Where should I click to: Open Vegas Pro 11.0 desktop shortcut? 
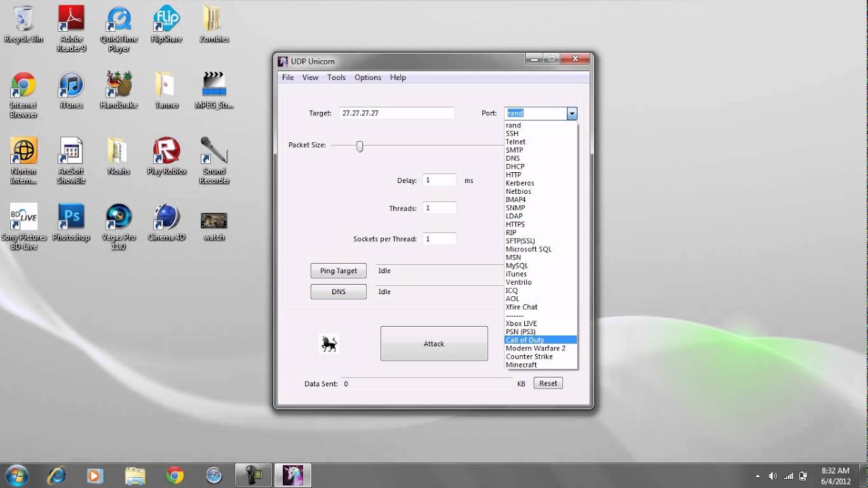tap(119, 227)
